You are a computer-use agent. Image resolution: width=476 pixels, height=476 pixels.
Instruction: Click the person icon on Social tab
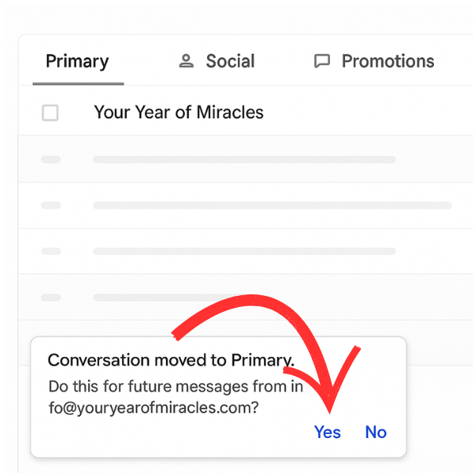coord(186,61)
